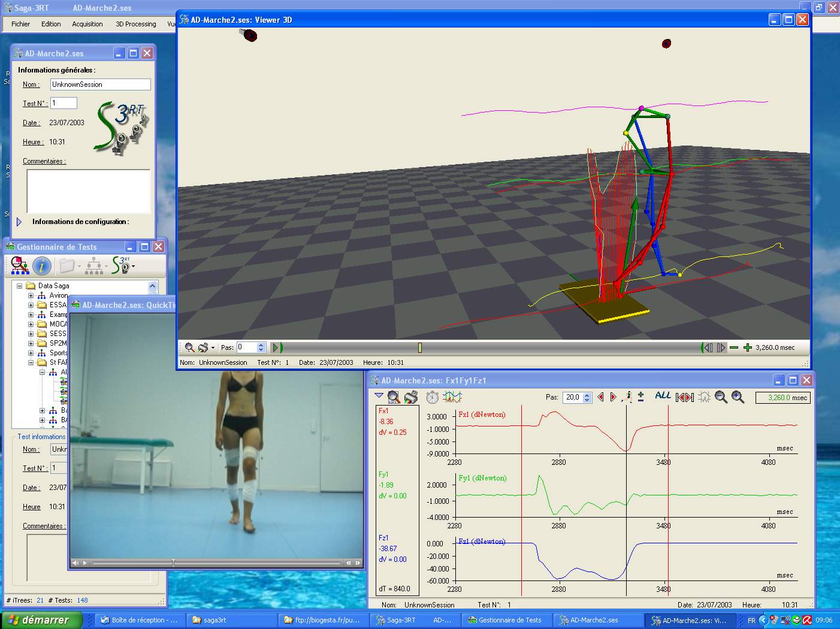Click the red left arrow in graph toolbar
This screenshot has height=629, width=840.
(x=600, y=397)
